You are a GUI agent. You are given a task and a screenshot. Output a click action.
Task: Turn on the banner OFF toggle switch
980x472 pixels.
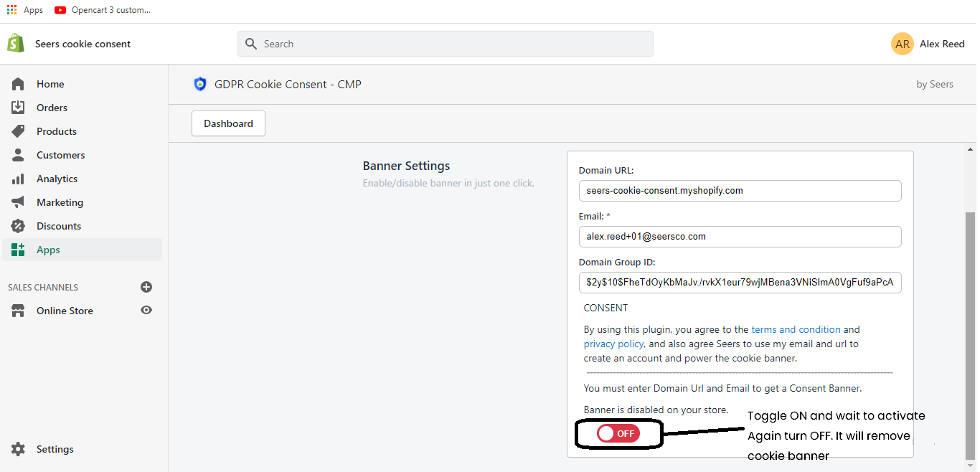[618, 433]
